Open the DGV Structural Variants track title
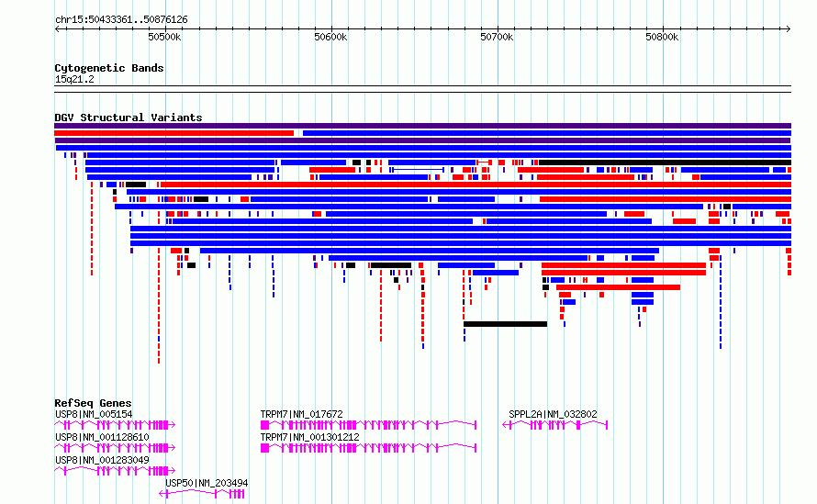 tap(129, 118)
